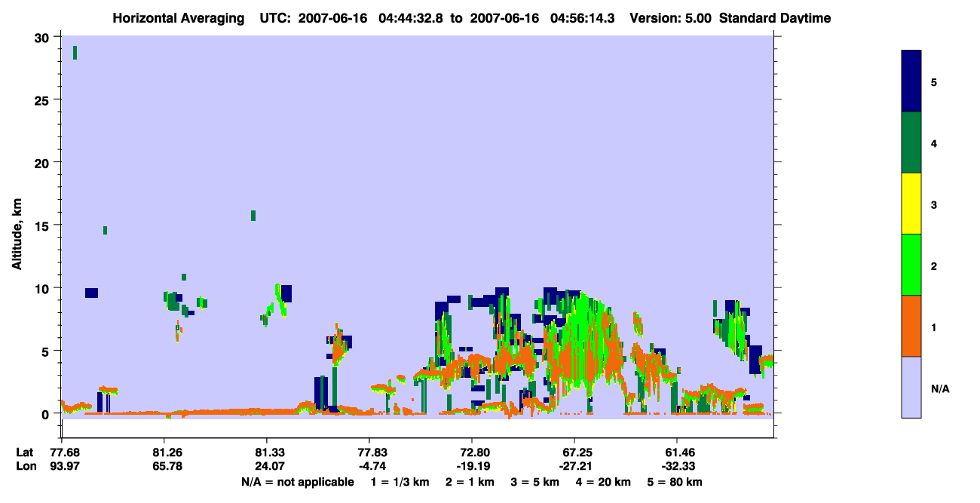
Task: Click the altitude tick label '25'
Action: pos(43,100)
